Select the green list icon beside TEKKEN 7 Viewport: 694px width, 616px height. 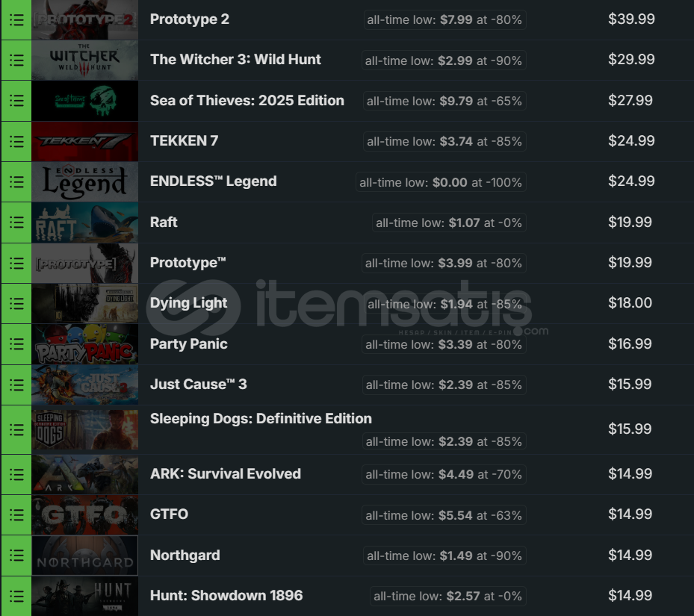(x=16, y=142)
